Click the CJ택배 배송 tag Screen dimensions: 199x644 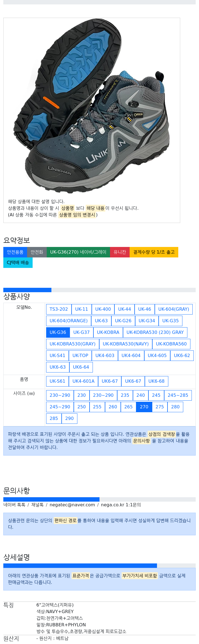[18, 263]
